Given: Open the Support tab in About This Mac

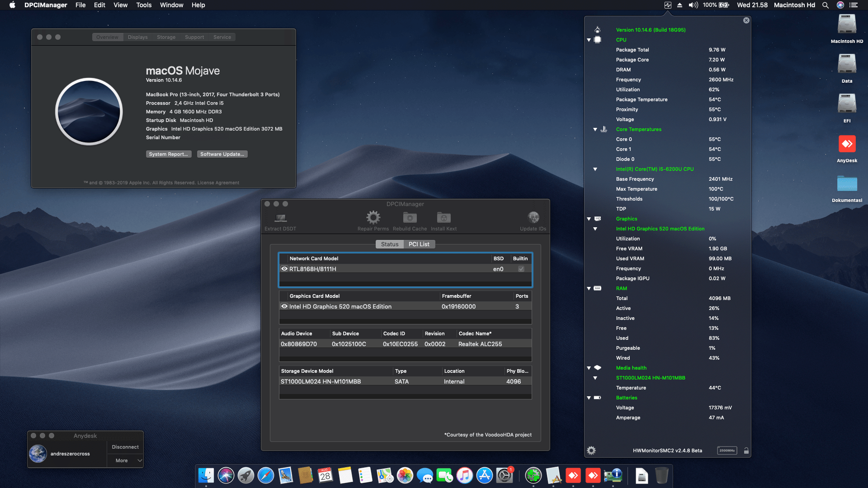Looking at the screenshot, I should tap(194, 37).
